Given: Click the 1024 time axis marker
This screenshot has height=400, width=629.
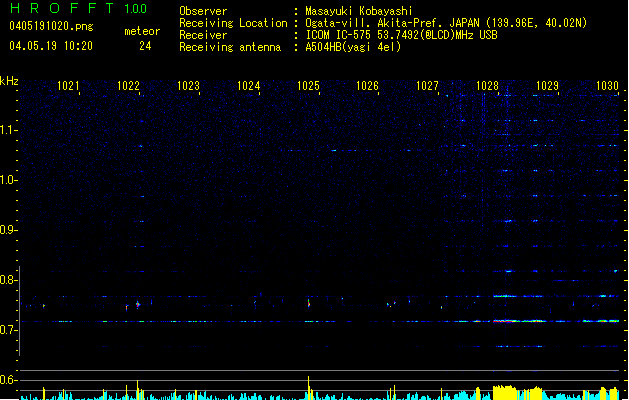Looking at the screenshot, I should 248,86.
